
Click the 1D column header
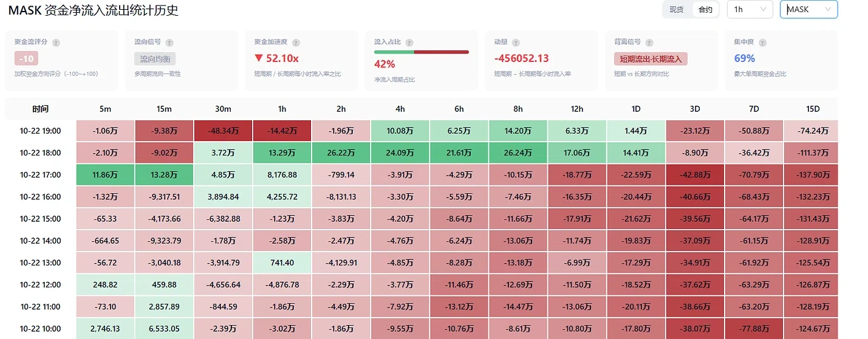(x=636, y=109)
